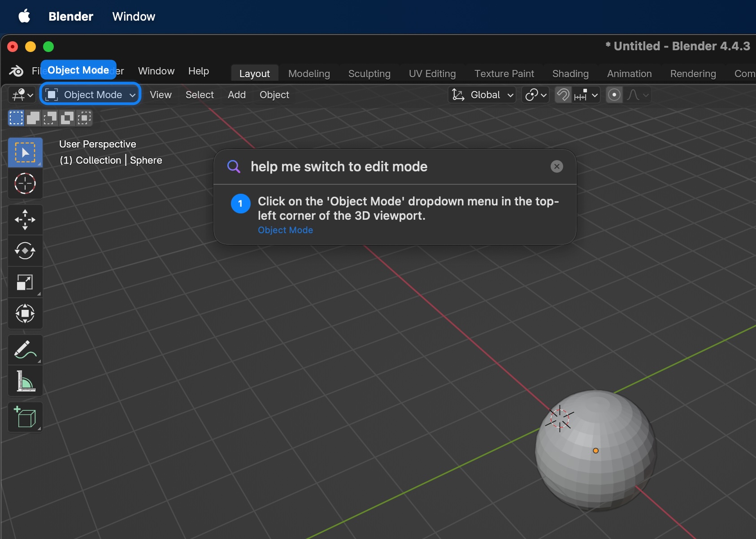Click the 3D cursor in viewport
The width and height of the screenshot is (756, 539).
tap(560, 418)
